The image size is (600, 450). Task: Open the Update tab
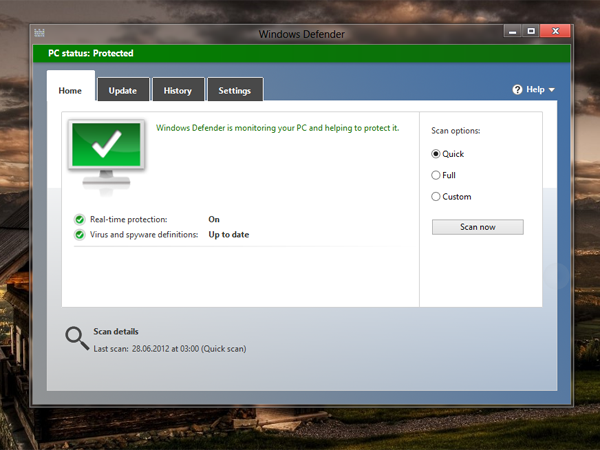[x=123, y=91]
